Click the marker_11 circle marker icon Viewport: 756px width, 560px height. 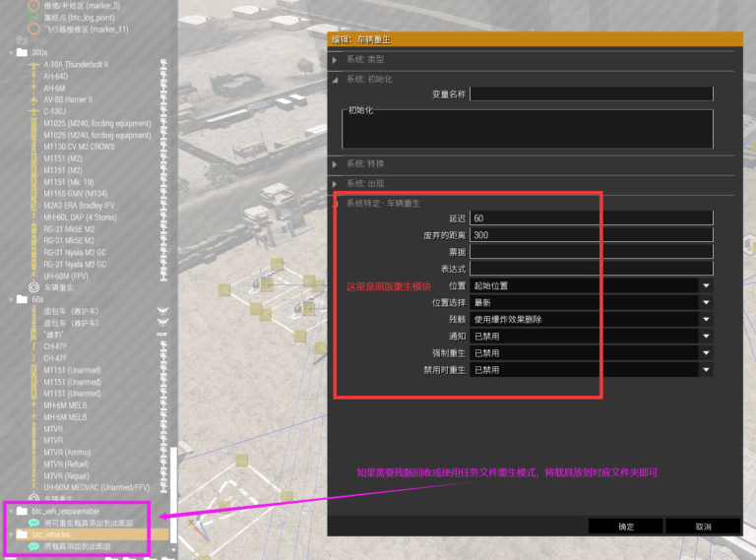33,29
